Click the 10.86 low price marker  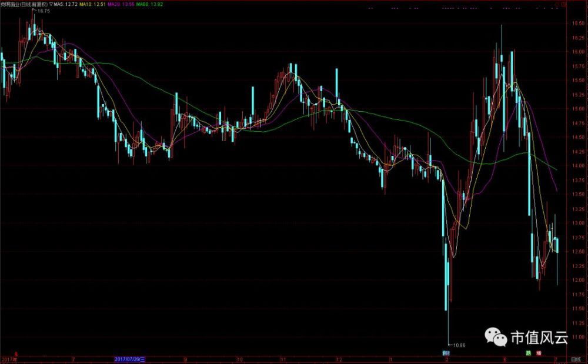459,345
